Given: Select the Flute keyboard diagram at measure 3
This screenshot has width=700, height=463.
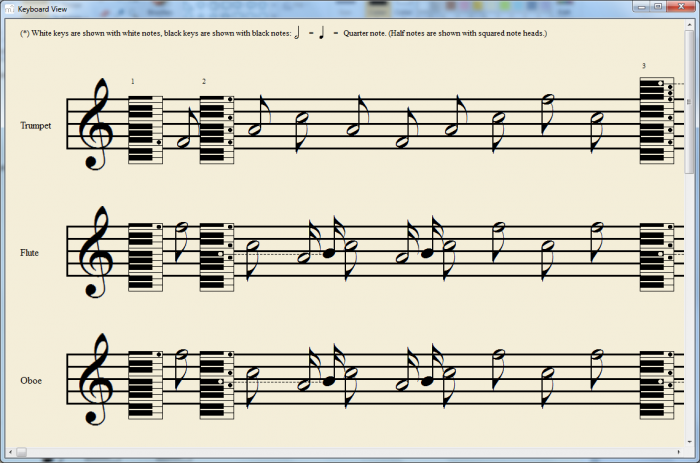Looking at the screenshot, I should coord(657,257).
